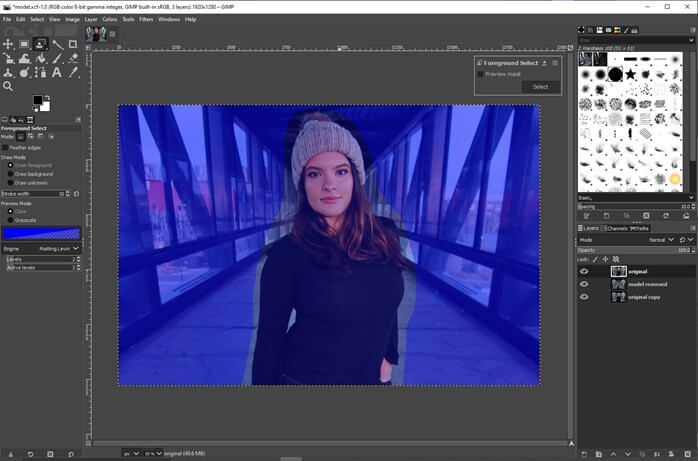Image resolution: width=698 pixels, height=461 pixels.
Task: Click the Active levels value stepper
Action: [79, 267]
